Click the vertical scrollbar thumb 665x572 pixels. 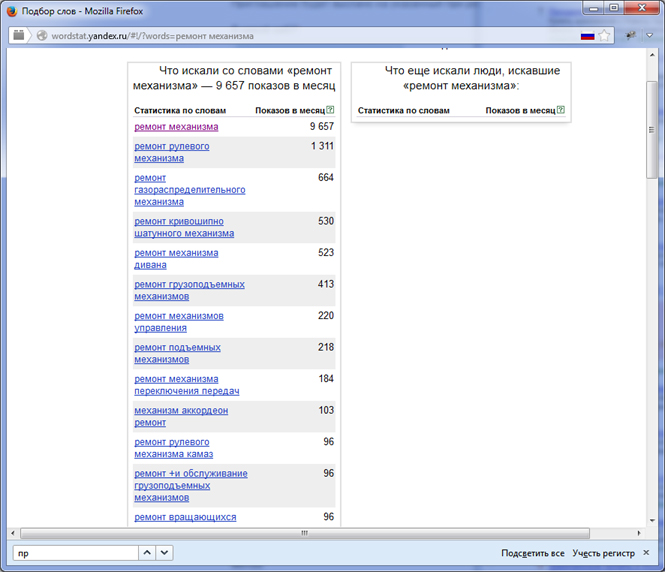tap(652, 130)
